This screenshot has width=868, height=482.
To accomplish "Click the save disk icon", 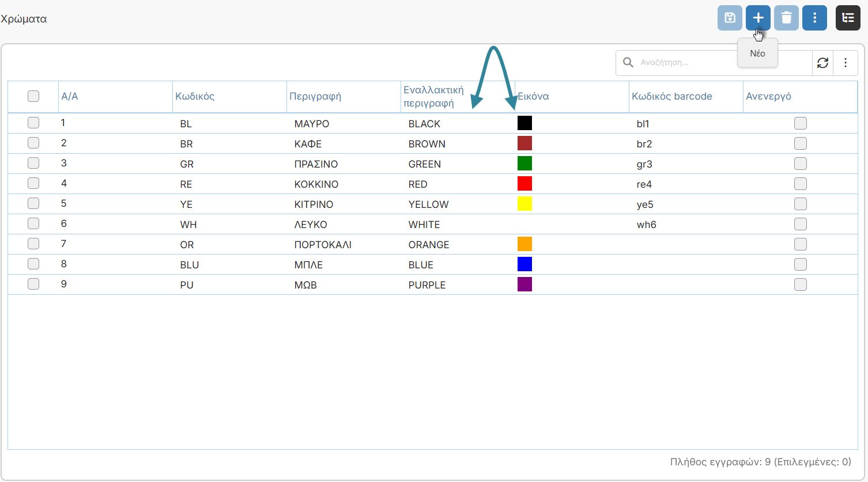I will (x=730, y=18).
